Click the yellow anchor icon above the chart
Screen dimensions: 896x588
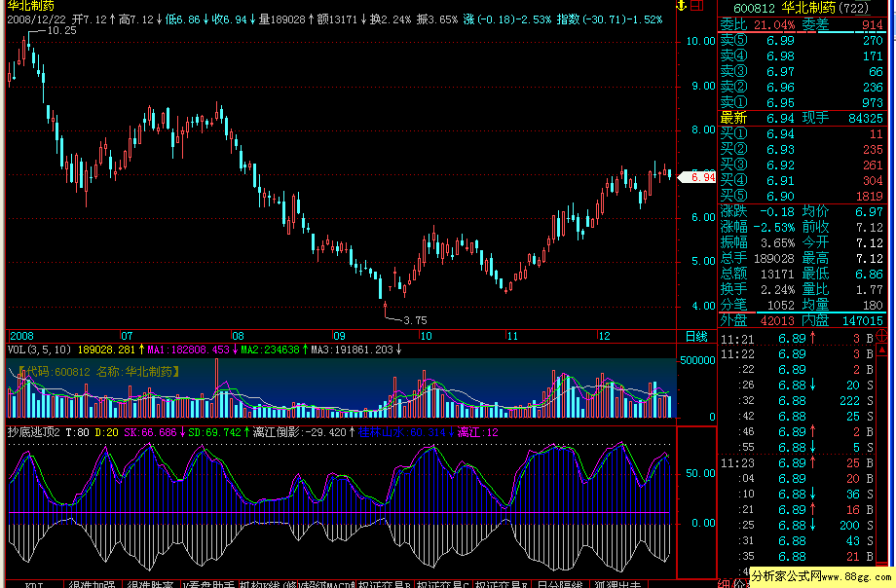pyautogui.click(x=681, y=6)
